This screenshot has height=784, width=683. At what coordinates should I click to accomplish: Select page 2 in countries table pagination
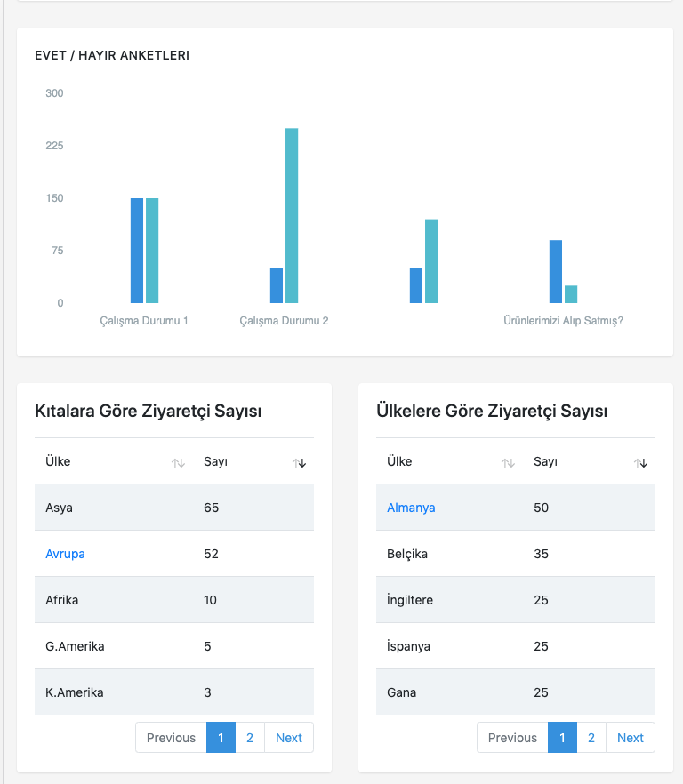591,738
